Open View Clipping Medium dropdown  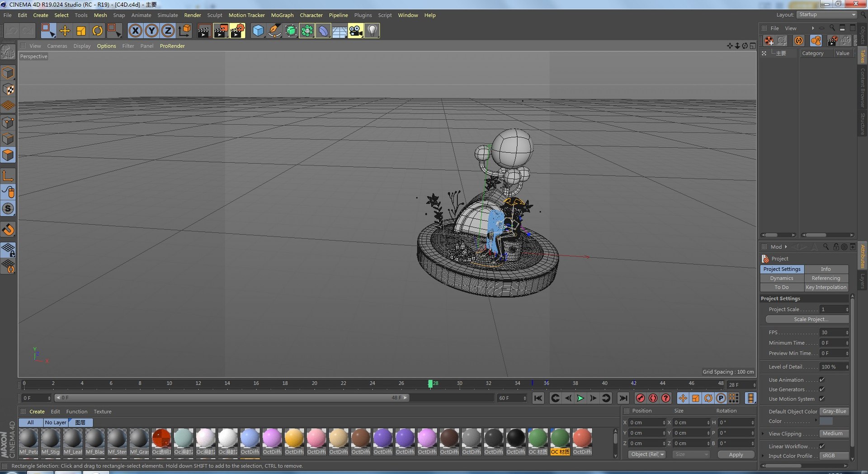(835, 434)
